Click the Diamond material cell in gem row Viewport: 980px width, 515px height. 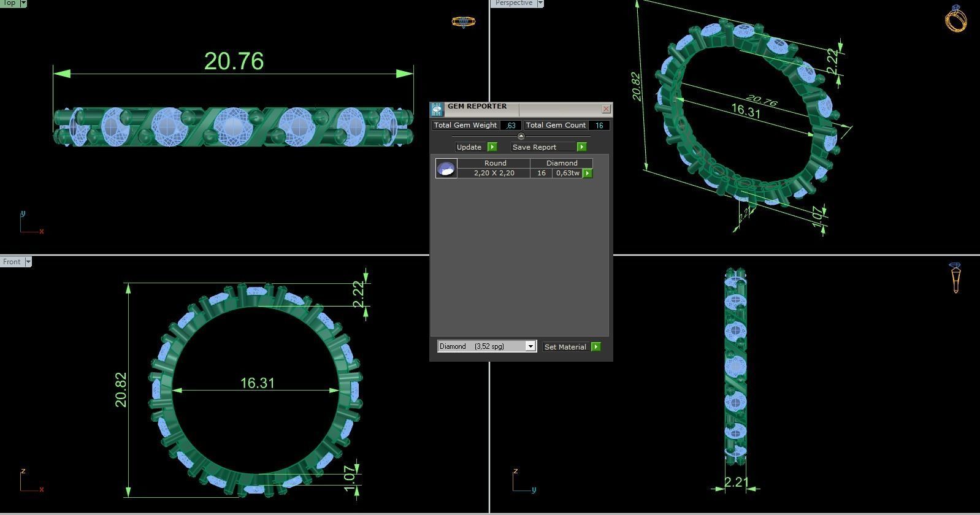(x=562, y=163)
